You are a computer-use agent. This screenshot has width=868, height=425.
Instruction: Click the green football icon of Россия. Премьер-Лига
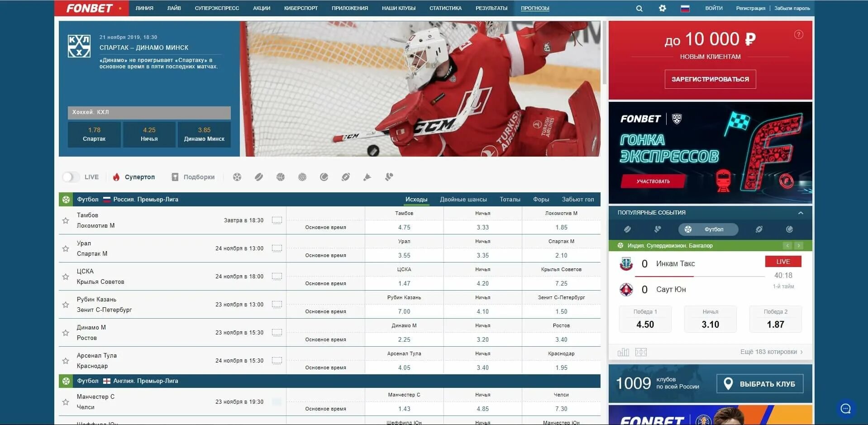pyautogui.click(x=66, y=199)
